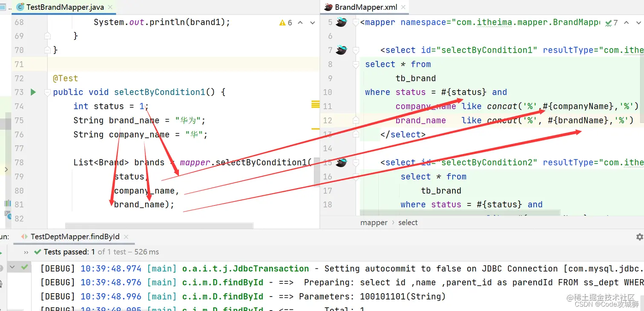The image size is (644, 311).
Task: Fold selectByCondition1 method at line 73
Action: tap(47, 92)
